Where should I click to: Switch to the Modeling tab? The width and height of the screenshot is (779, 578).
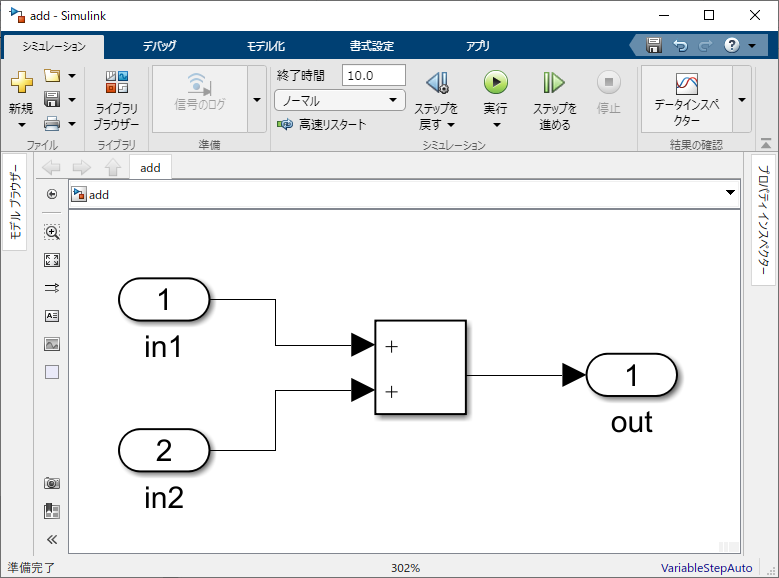[266, 46]
